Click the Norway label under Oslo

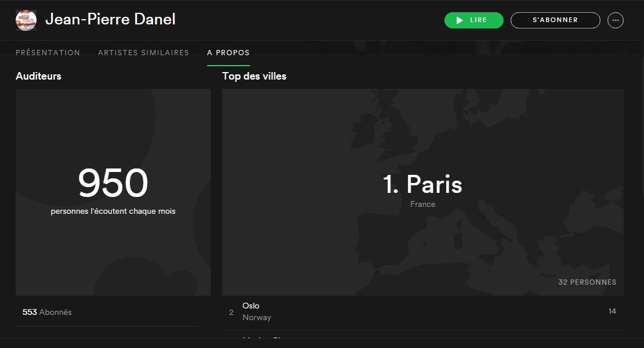click(256, 318)
